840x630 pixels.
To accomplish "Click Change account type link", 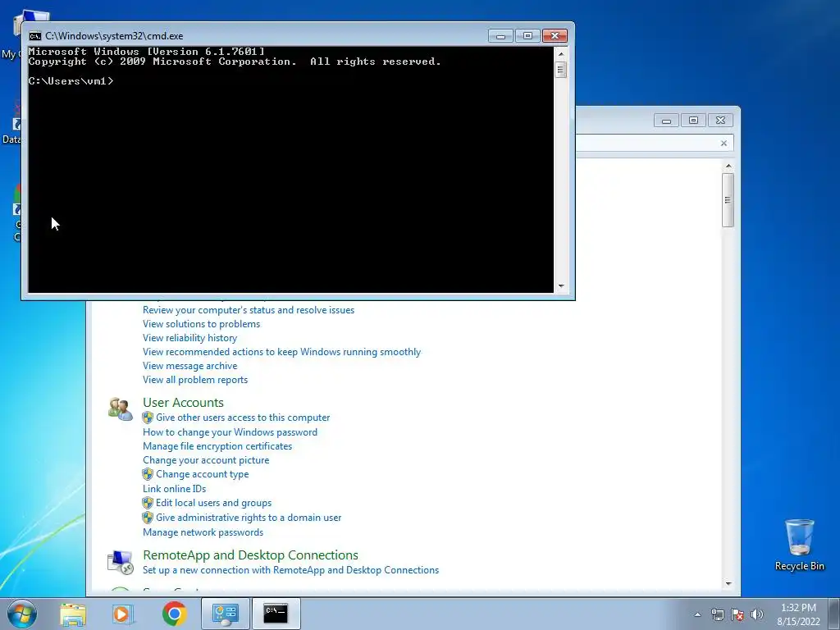I will click(202, 474).
